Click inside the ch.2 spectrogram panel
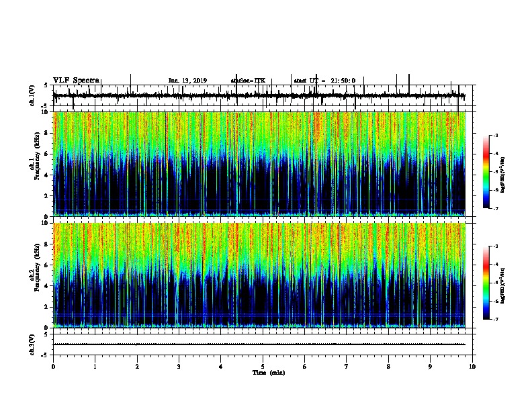The width and height of the screenshot is (532, 411). pyautogui.click(x=259, y=275)
